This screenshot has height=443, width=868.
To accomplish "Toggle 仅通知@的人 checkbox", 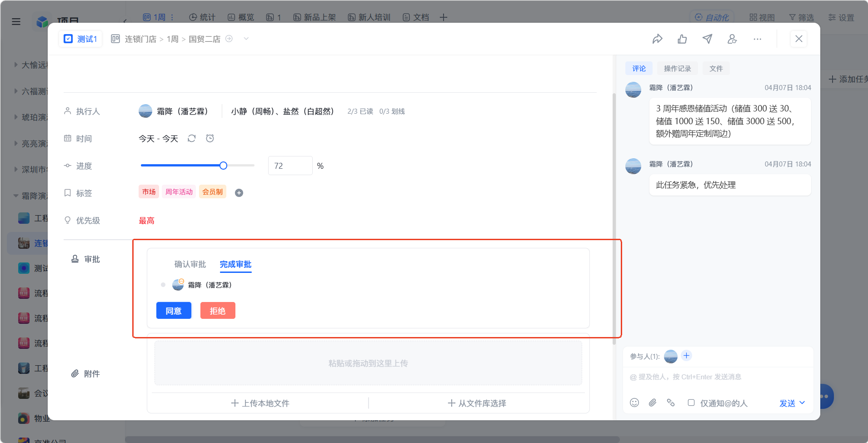I will [x=691, y=403].
